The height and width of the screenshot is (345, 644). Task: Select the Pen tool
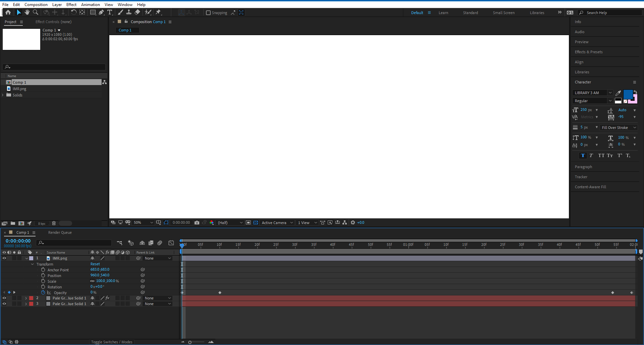click(101, 12)
